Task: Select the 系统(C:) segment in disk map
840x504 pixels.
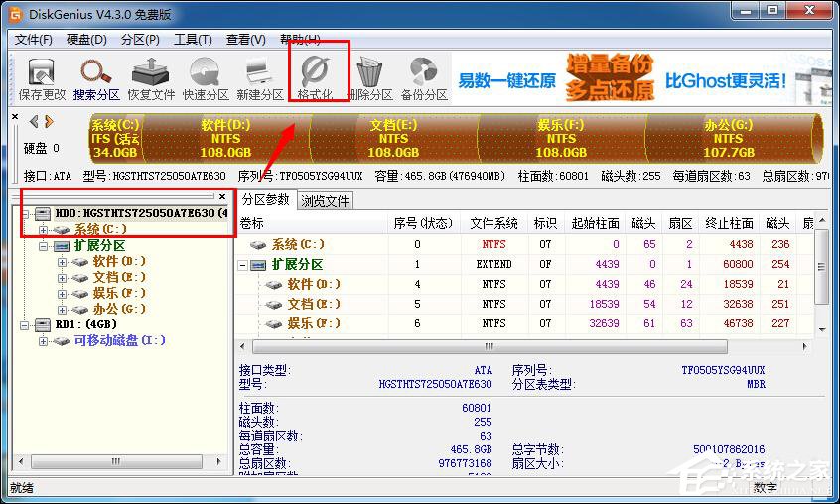Action: pyautogui.click(x=115, y=138)
